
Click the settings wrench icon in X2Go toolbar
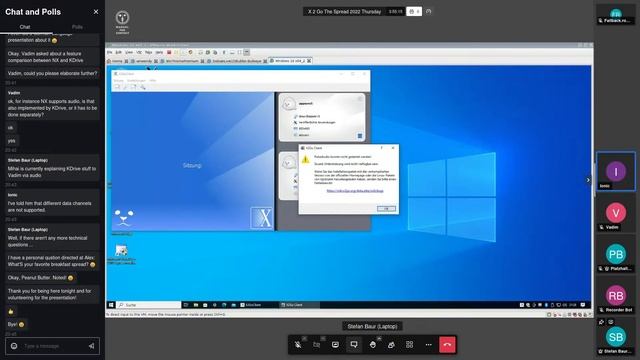(143, 87)
